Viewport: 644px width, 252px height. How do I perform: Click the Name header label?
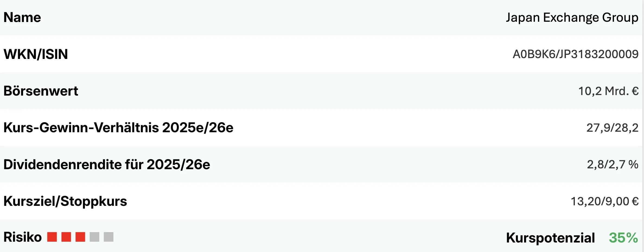coord(22,18)
